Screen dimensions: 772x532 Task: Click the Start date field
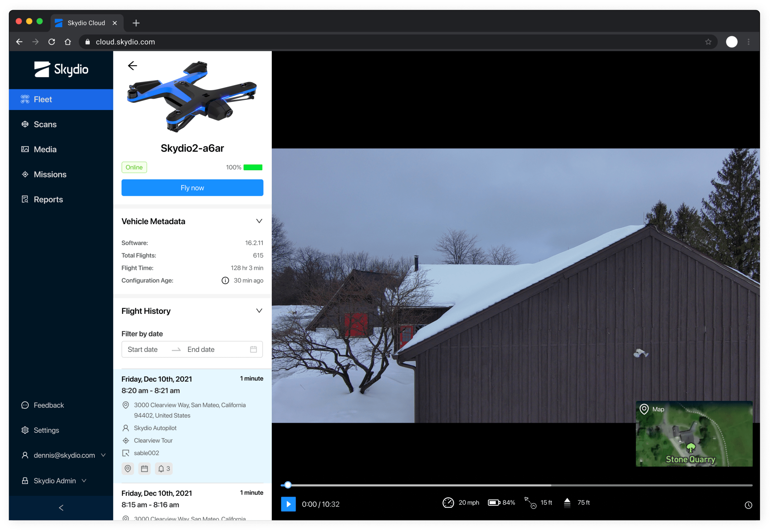143,350
